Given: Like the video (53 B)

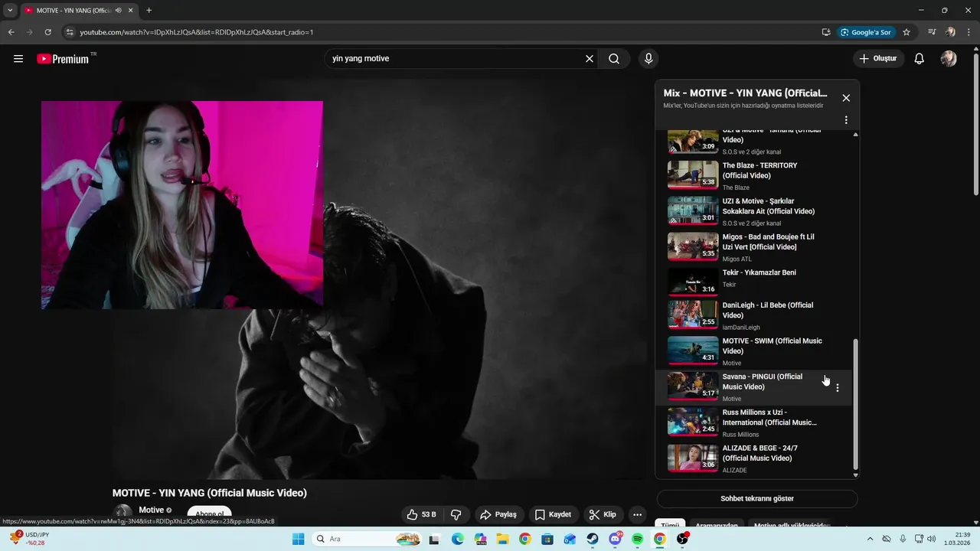Looking at the screenshot, I should 422,514.
